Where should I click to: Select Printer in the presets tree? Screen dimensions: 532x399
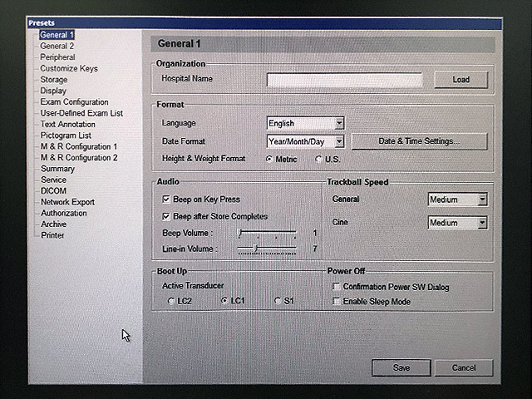[x=52, y=235]
